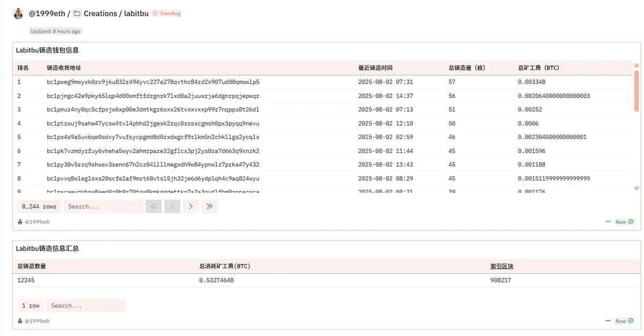Sort by 排名 column header
The height and width of the screenshot is (336, 644).
coord(23,68)
